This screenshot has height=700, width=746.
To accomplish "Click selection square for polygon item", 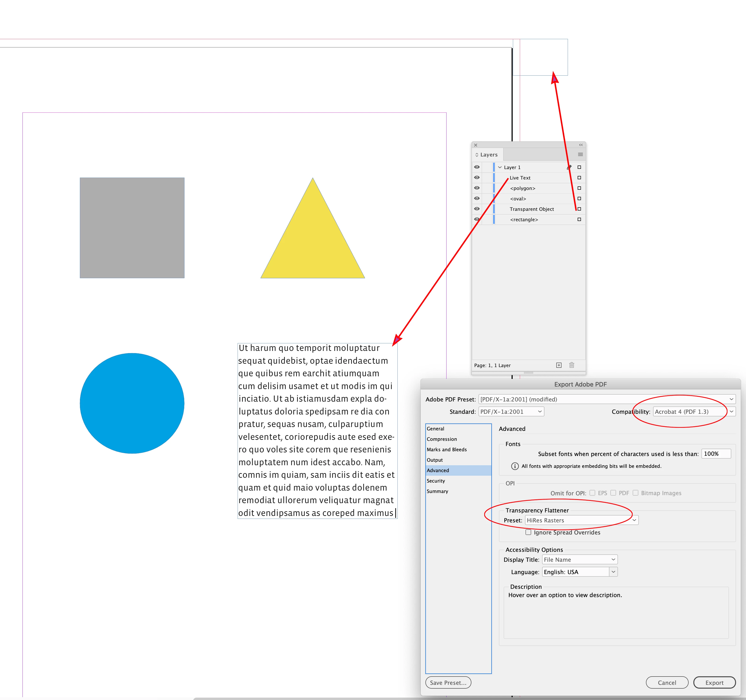I will [x=579, y=188].
